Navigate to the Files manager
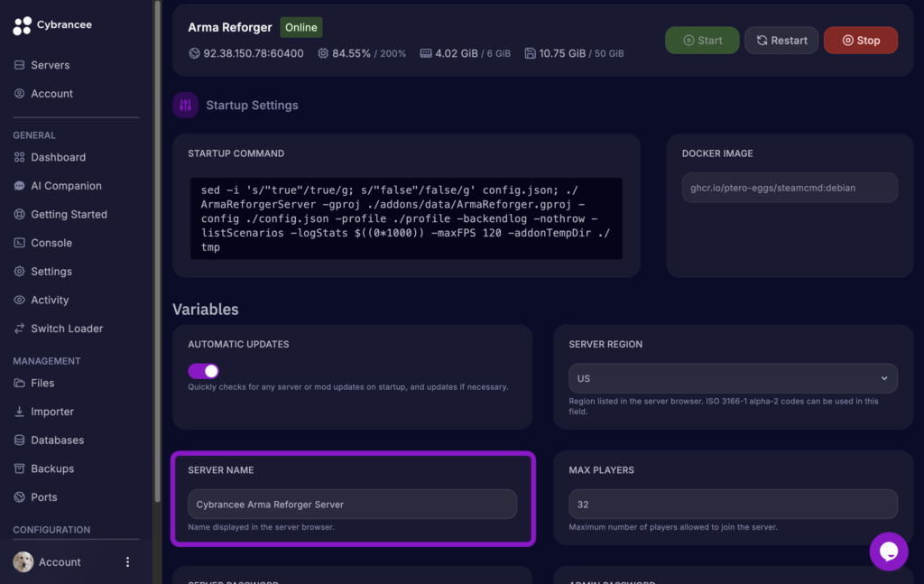This screenshot has height=584, width=924. pos(42,383)
